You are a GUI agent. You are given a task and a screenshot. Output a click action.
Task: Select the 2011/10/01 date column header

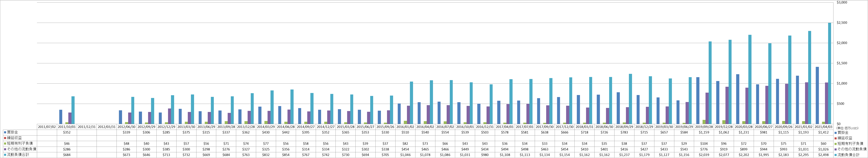point(67,127)
